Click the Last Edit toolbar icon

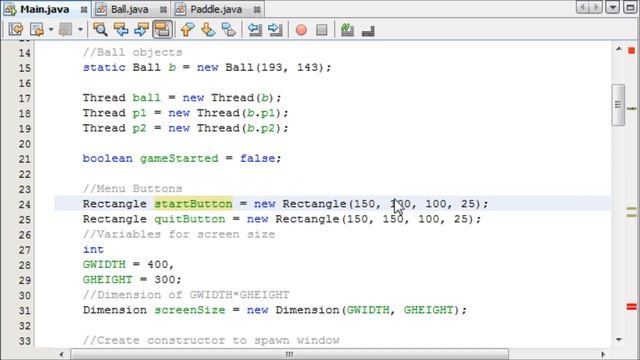16,29
